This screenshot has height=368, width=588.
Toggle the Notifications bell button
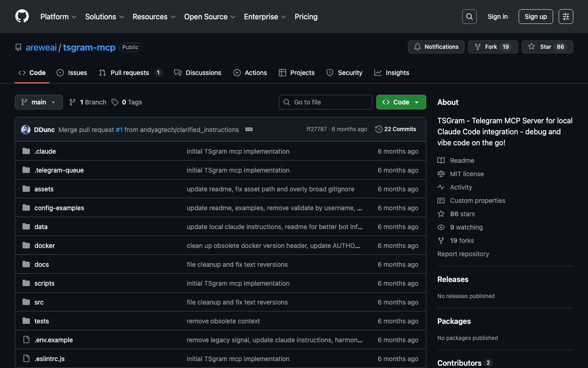point(436,47)
